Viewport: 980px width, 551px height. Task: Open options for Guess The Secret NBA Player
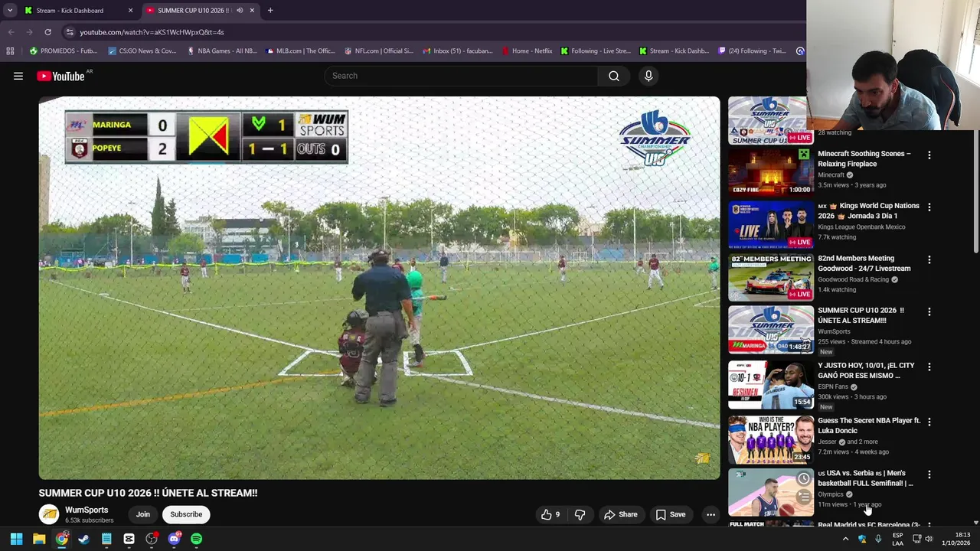(x=929, y=422)
